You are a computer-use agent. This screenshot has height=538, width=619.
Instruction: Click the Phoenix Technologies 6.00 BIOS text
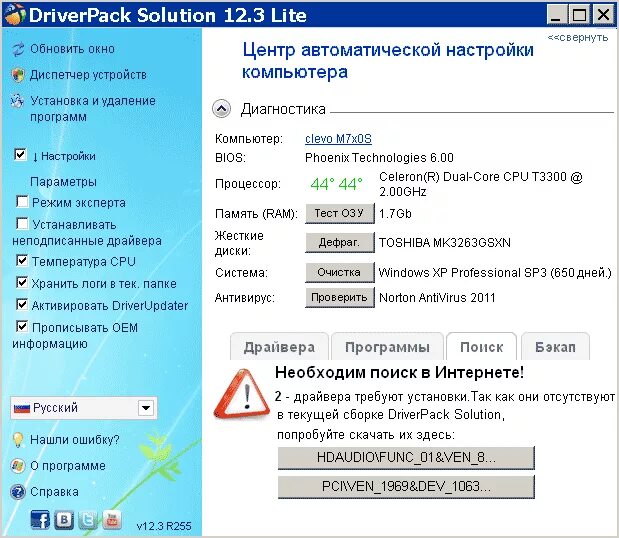(379, 158)
